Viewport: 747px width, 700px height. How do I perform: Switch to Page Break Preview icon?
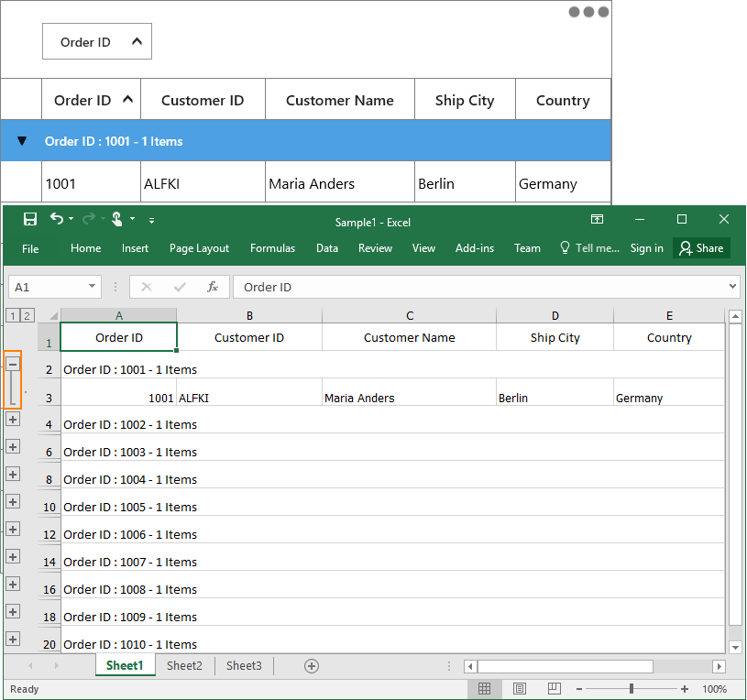coord(554,689)
